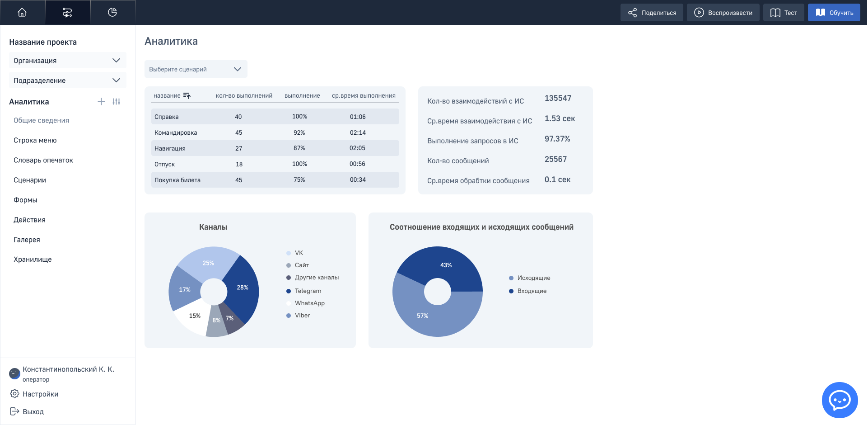Click the Воспроизвести button
The image size is (868, 425).
click(723, 13)
